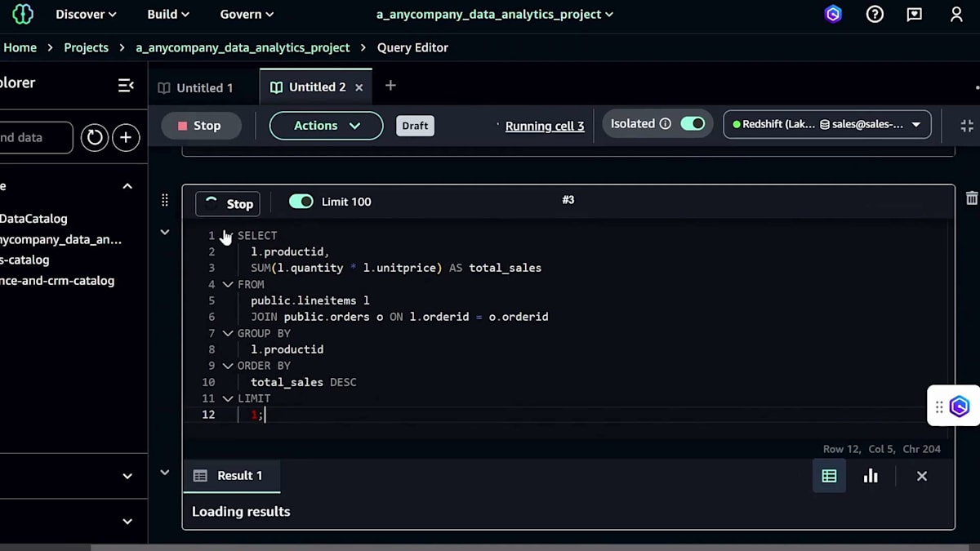Close the Untitled 2 tab
980x551 pixels.
click(x=359, y=87)
